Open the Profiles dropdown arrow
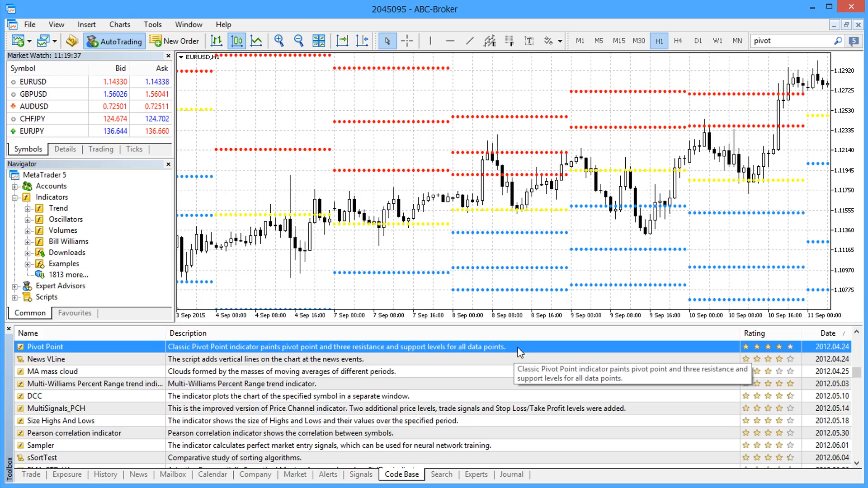Screen dimensions: 868x488 tap(55, 41)
